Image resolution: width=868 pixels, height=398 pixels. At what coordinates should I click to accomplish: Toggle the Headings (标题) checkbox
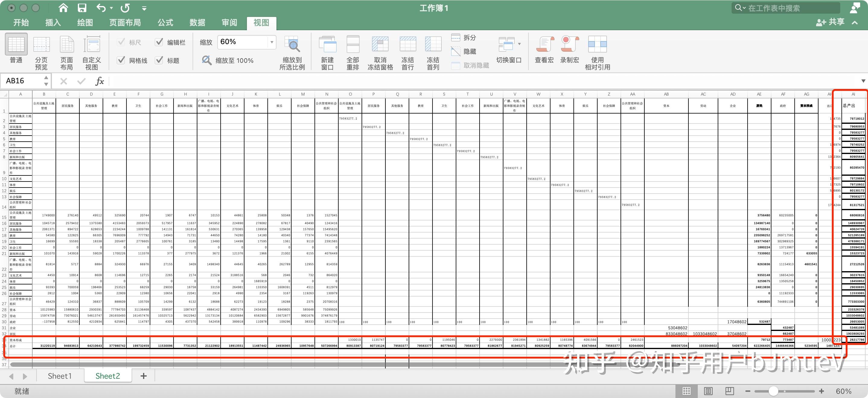coord(159,60)
